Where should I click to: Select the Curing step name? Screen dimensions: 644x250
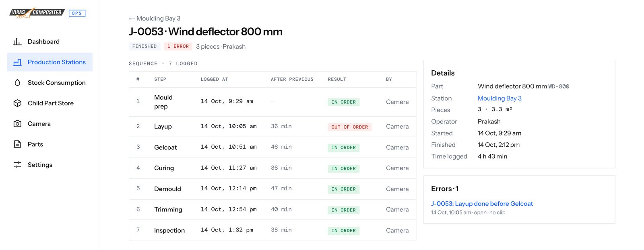(164, 168)
